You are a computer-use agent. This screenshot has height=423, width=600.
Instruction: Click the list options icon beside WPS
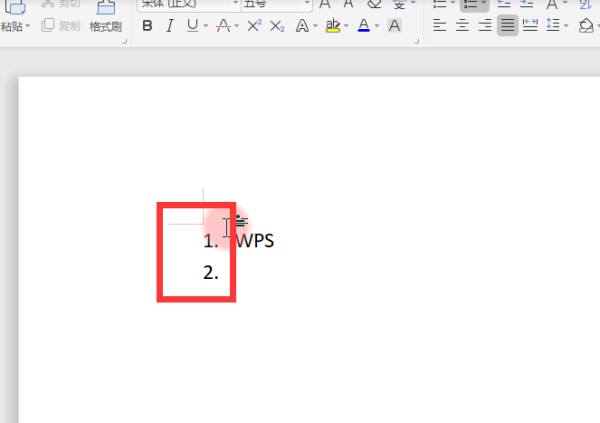[241, 221]
